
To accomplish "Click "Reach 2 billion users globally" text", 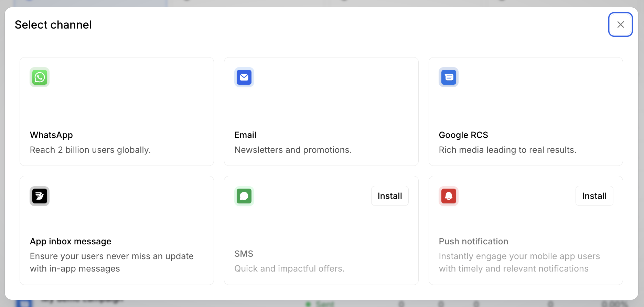I will (90, 150).
